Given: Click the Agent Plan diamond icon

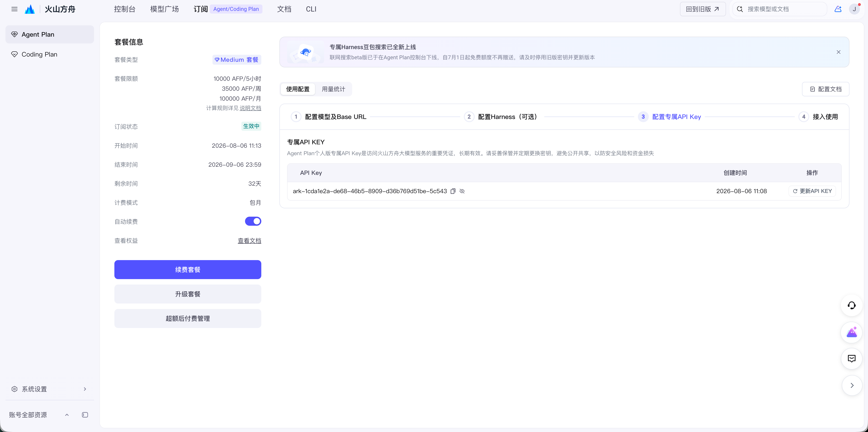Looking at the screenshot, I should 14,34.
